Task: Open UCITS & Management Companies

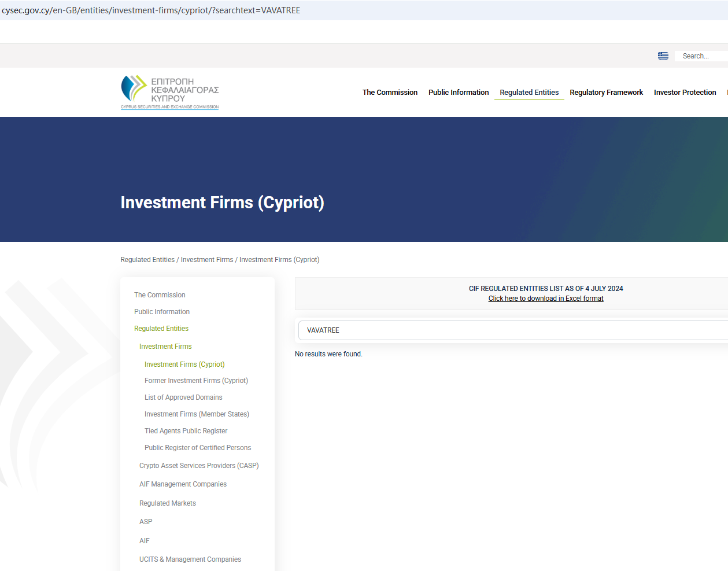Action: click(190, 559)
